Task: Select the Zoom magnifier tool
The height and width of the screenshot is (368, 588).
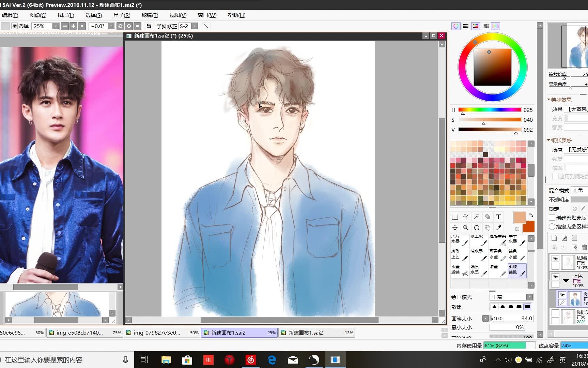Action: pyautogui.click(x=466, y=227)
